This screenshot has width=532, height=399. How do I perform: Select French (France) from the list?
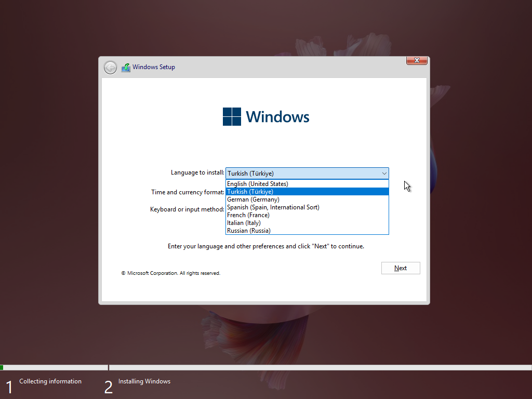point(307,215)
